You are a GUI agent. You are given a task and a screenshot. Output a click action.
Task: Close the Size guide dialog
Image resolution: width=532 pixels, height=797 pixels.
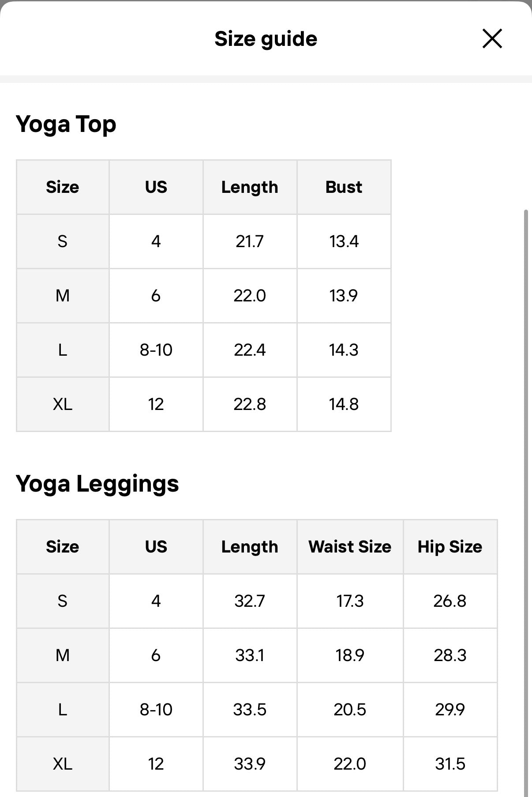[x=492, y=39]
